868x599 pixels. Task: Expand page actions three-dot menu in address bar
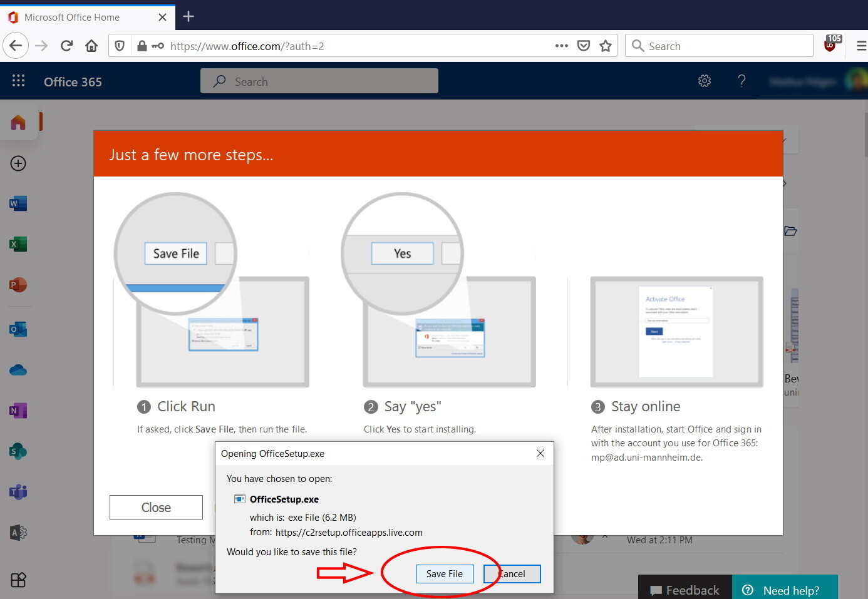[x=561, y=46]
